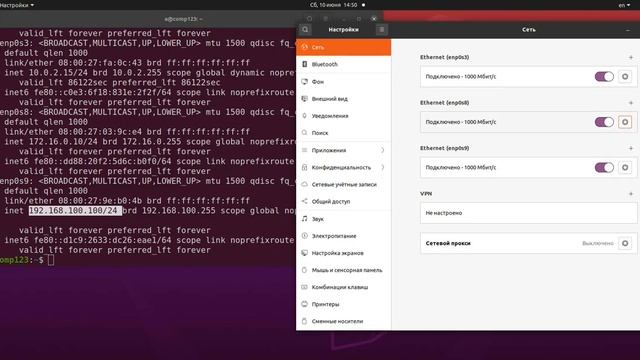Screen dimensions: 640x360
Task: Click Комбинации клавиш in sidebar
Action: tap(344, 287)
